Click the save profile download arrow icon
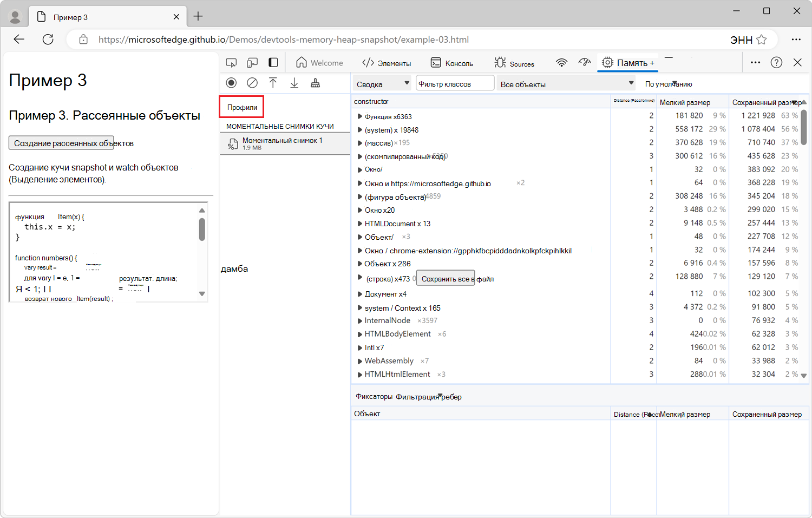This screenshot has width=812, height=518. click(x=294, y=83)
